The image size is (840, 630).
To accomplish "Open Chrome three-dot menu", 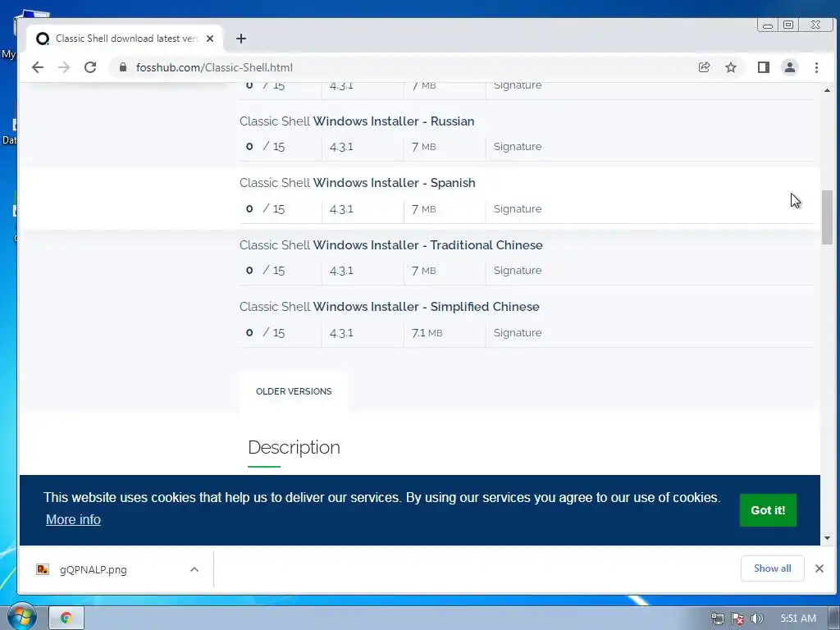I will pyautogui.click(x=816, y=67).
